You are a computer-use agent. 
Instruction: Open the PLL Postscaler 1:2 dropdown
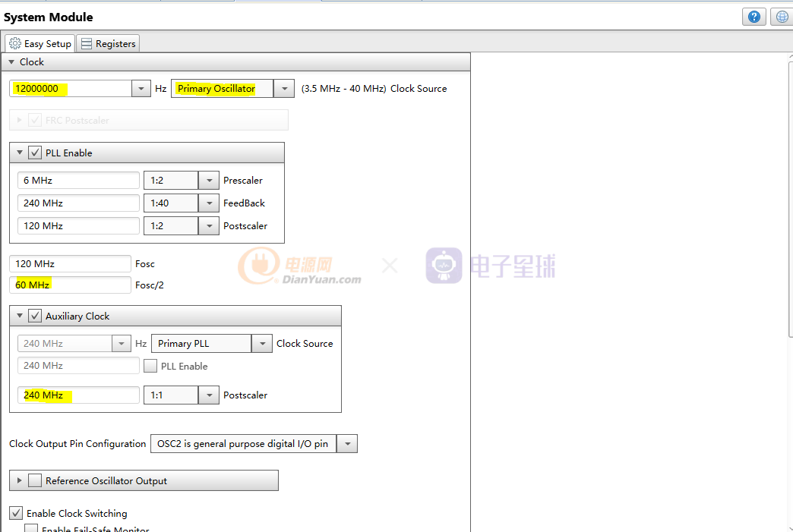(208, 226)
